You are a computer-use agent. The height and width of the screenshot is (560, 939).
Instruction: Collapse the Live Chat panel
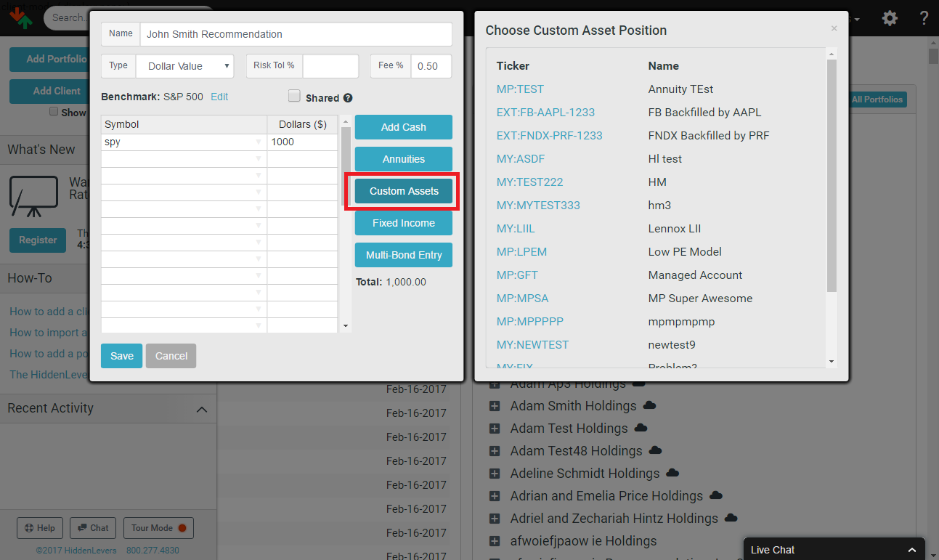(911, 550)
